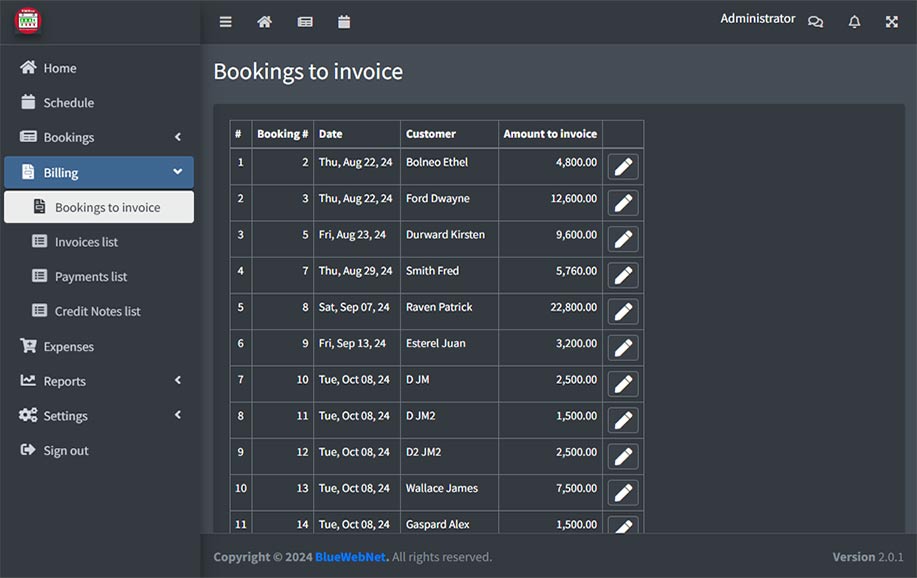Edit booking for Esterel Juan
The image size is (917, 578).
pyautogui.click(x=623, y=348)
